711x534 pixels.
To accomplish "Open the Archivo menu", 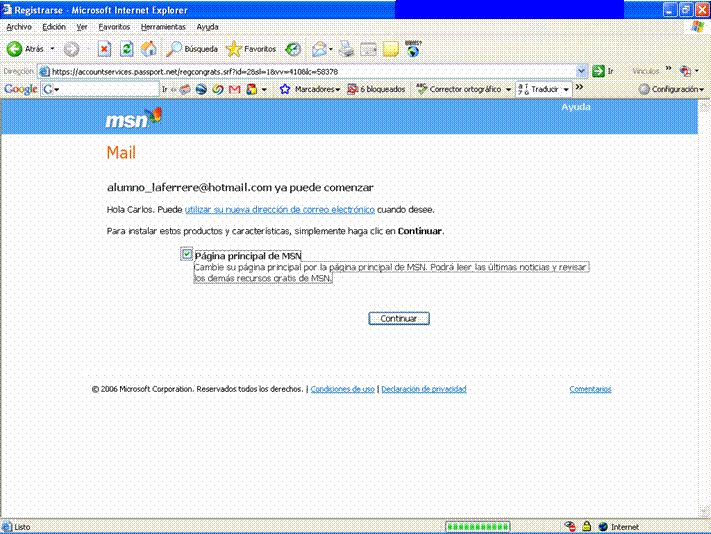I will (19, 27).
